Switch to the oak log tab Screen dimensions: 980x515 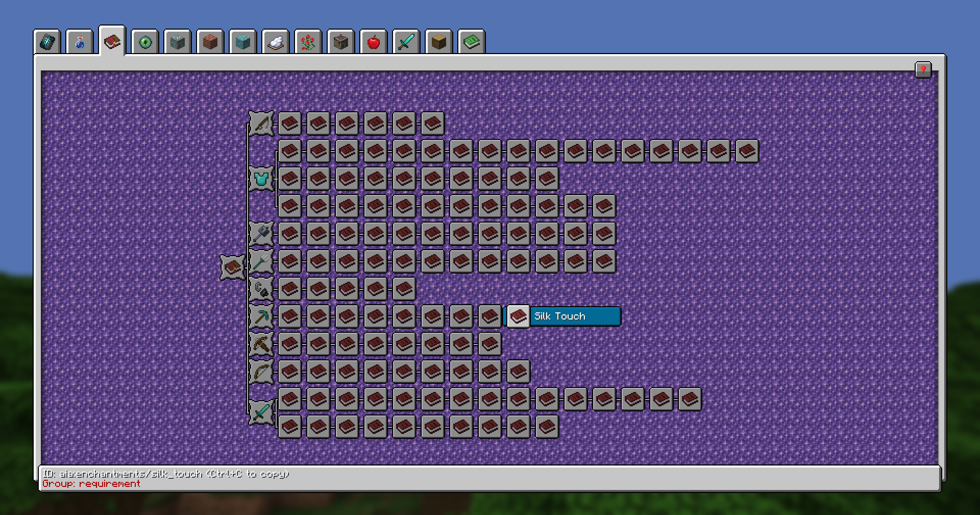[x=439, y=42]
